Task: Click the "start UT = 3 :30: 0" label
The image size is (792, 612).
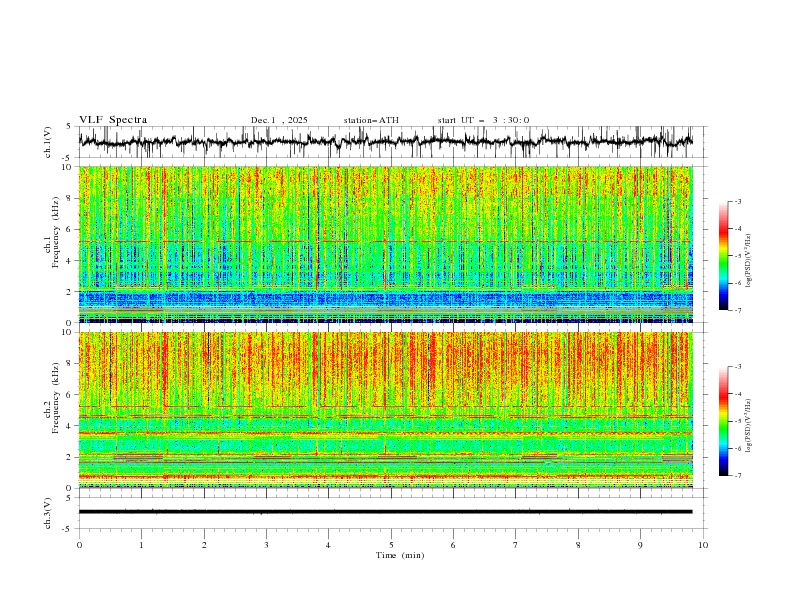Action: (x=483, y=120)
